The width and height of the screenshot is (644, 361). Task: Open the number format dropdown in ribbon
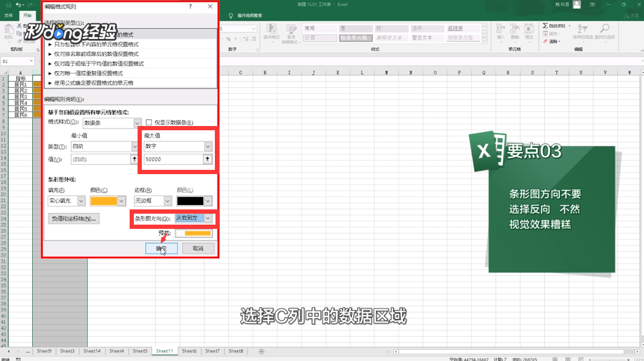pos(253,29)
